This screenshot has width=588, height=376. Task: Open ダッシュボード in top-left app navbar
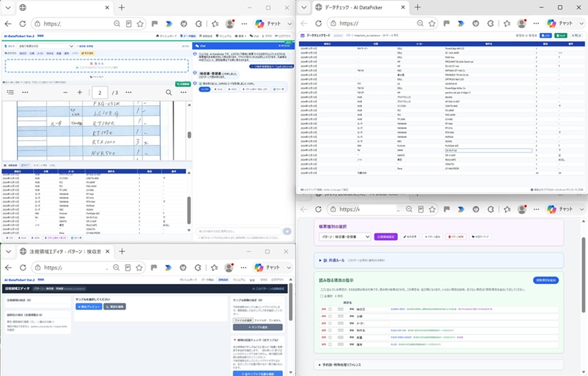click(167, 36)
